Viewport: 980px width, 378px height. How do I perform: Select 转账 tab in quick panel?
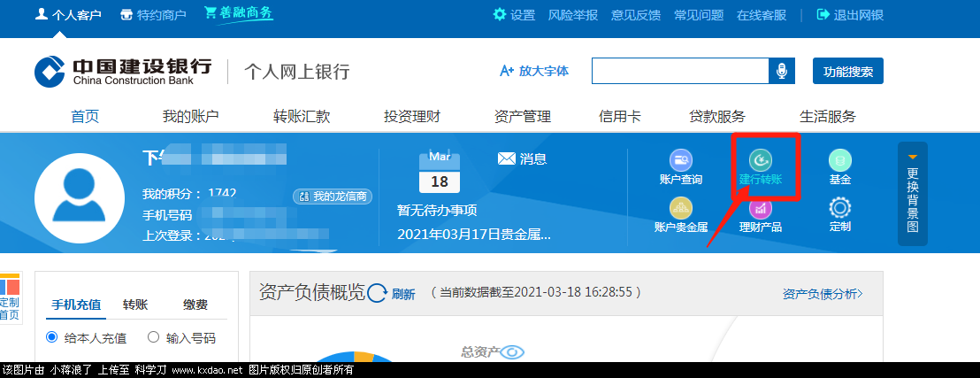pyautogui.click(x=135, y=305)
